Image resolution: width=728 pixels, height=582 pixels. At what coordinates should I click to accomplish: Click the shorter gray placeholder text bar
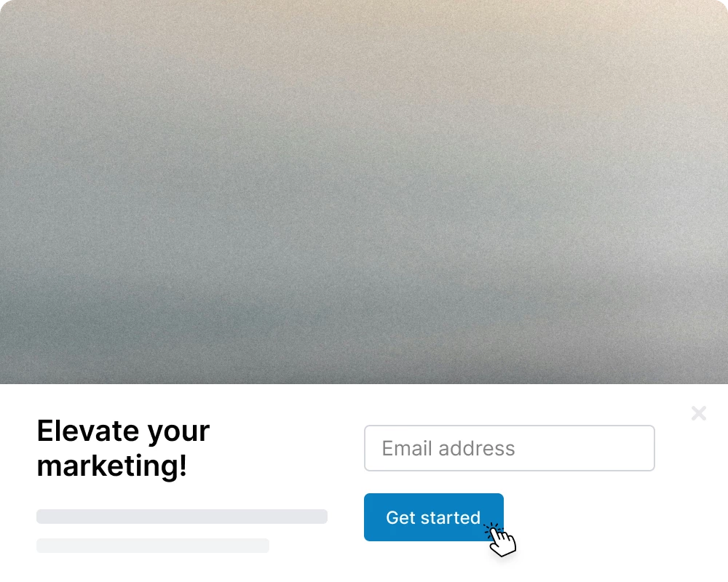tap(153, 546)
